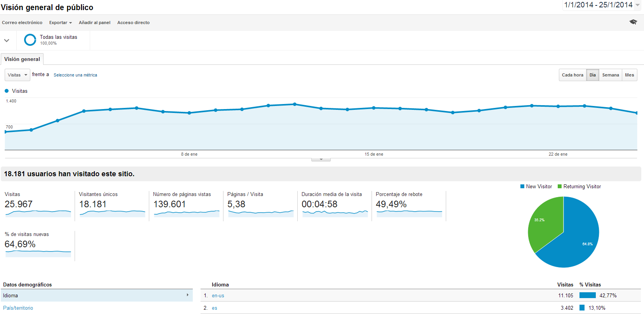644x314 pixels.
Task: Click the Datos demográficos heading
Action: tap(28, 285)
